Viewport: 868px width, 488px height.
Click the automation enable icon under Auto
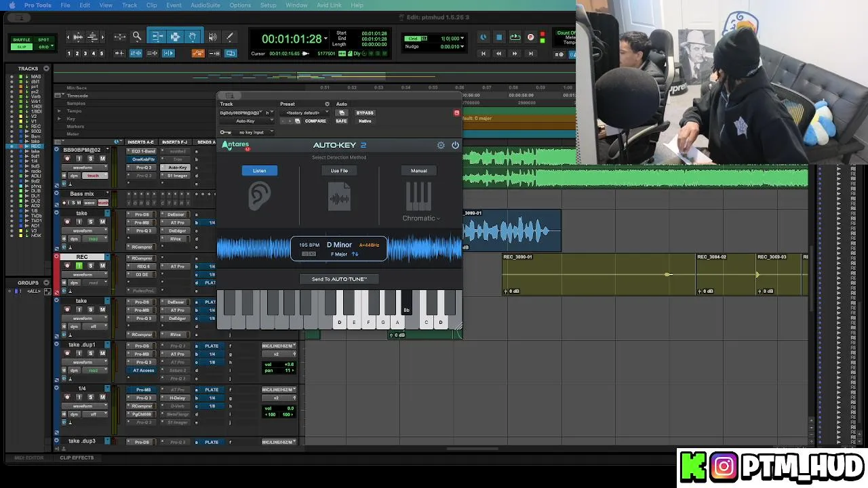[x=342, y=113]
